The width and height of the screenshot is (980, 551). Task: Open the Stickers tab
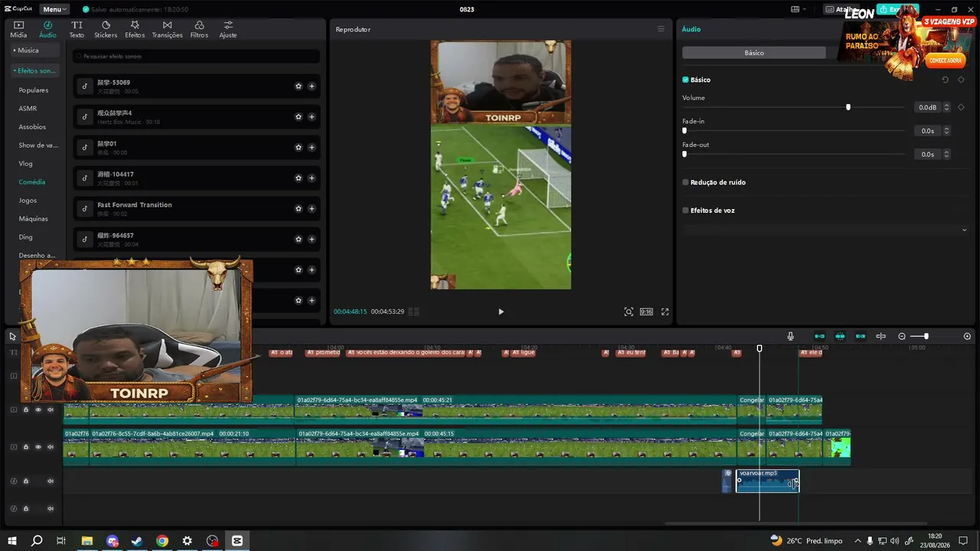click(x=106, y=29)
